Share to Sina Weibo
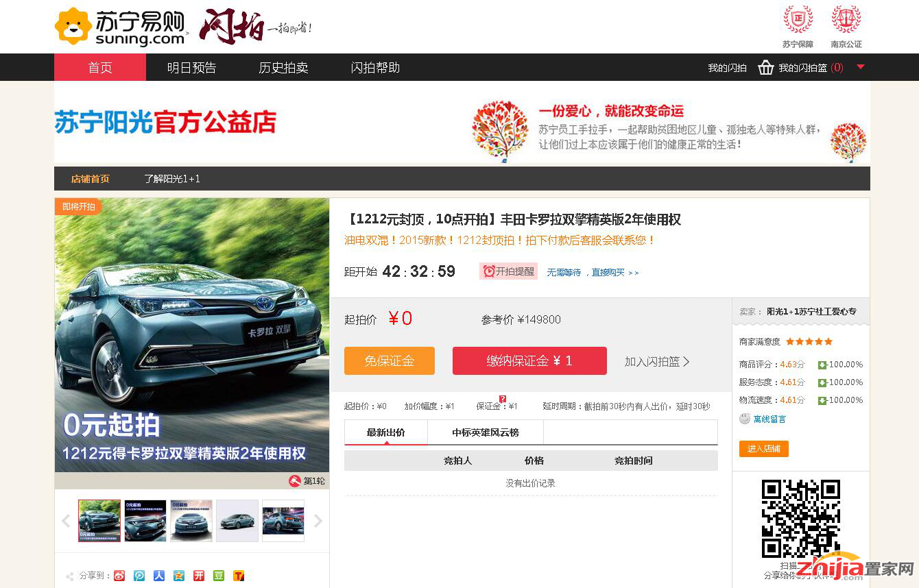This screenshot has width=919, height=588. 119,576
